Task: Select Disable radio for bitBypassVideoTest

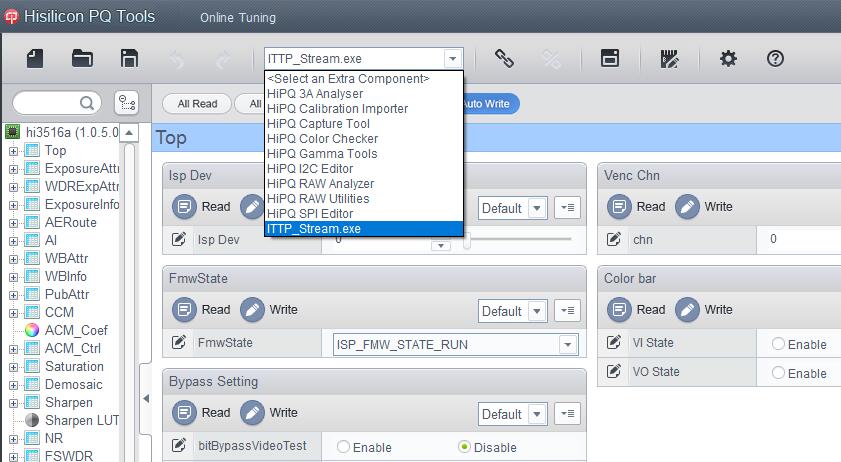Action: pos(464,446)
